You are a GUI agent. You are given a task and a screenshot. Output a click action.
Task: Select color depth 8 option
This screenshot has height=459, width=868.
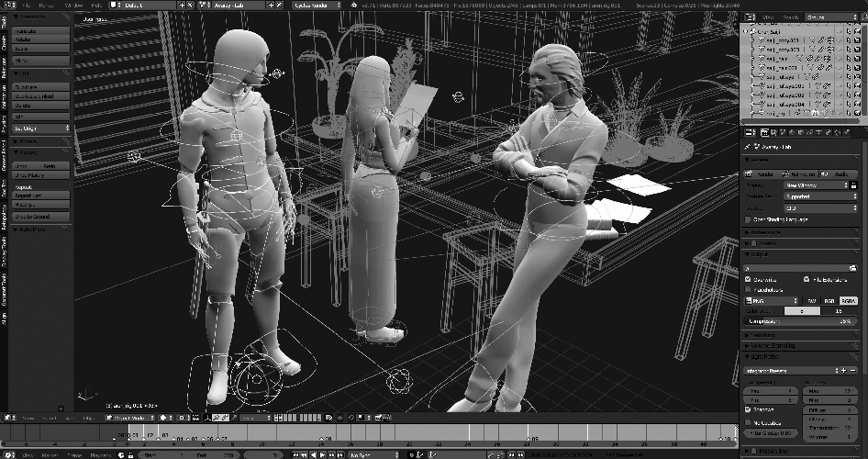802,311
